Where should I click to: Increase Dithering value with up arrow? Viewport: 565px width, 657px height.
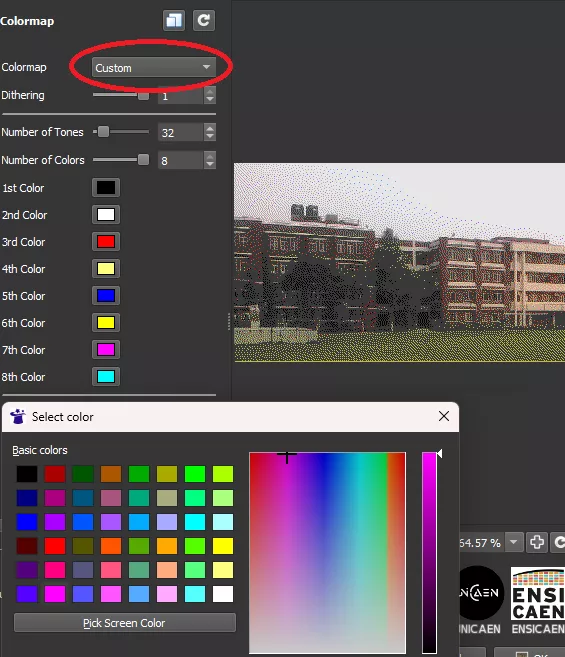click(210, 91)
